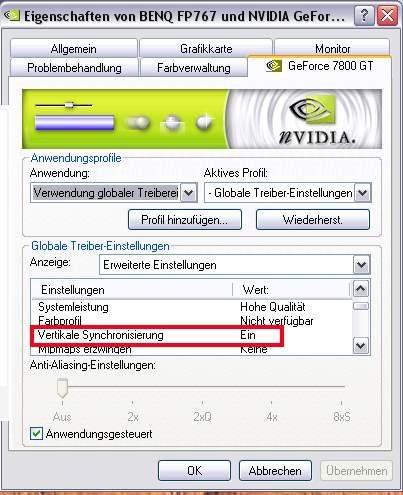
Task: Click the NVIDIA icon in the title bar
Action: 12,15
